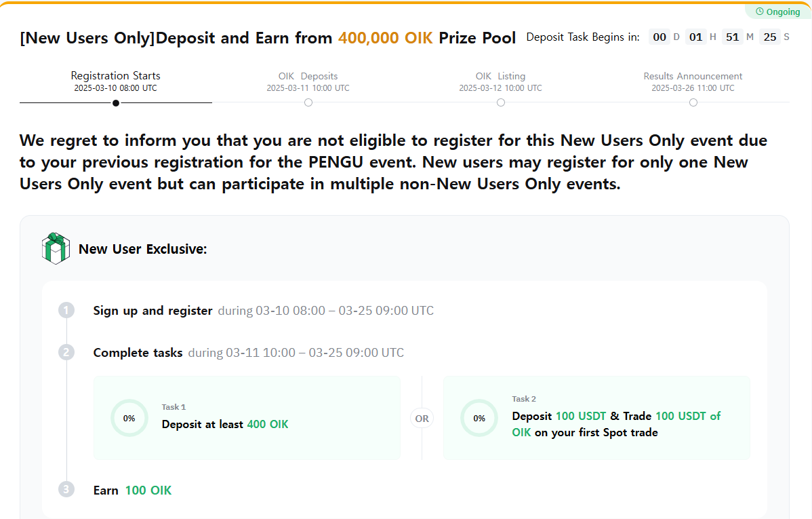Viewport: 812px width, 519px height.
Task: Click the 'Task 2' small label
Action: coord(524,399)
